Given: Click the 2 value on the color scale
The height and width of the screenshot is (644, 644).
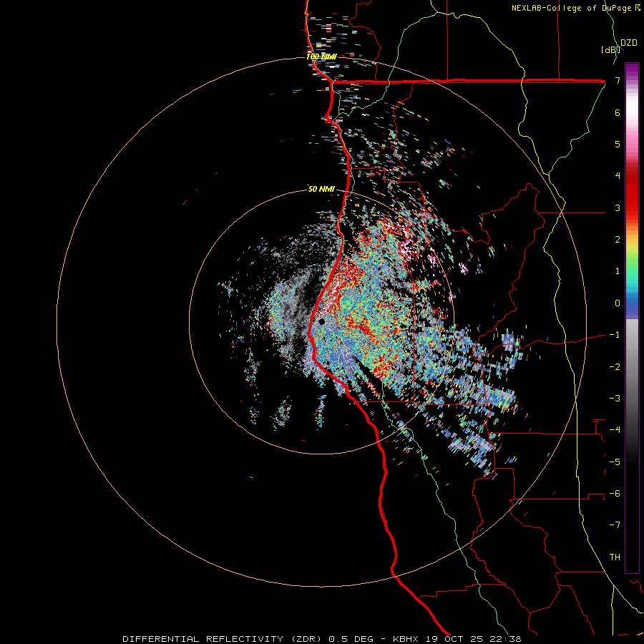Looking at the screenshot, I should point(618,240).
